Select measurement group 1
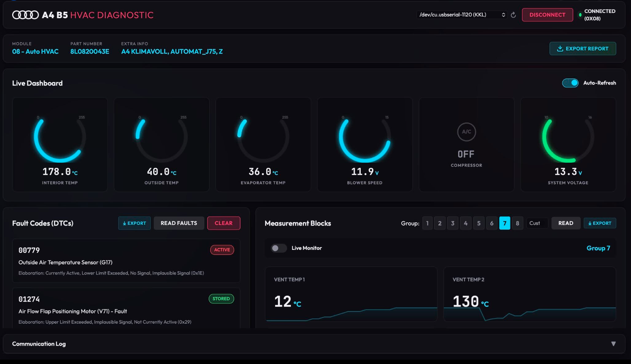Image resolution: width=631 pixels, height=364 pixels. [x=427, y=223]
